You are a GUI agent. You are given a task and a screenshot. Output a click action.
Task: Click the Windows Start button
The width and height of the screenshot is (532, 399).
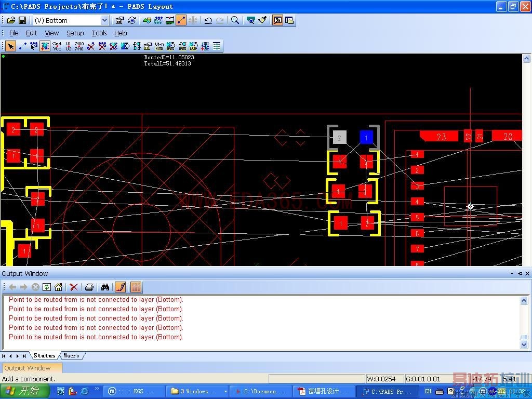25,391
